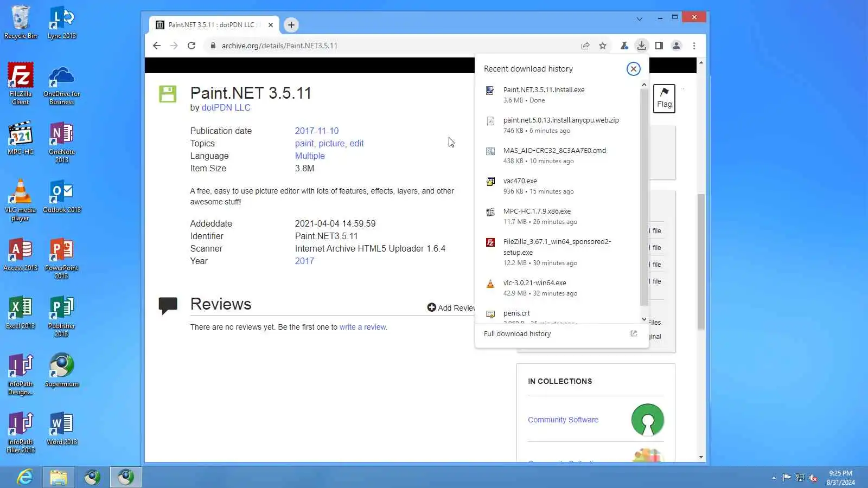Open the tab search chevron in title bar
Image resolution: width=868 pixels, height=488 pixels.
[x=640, y=19]
